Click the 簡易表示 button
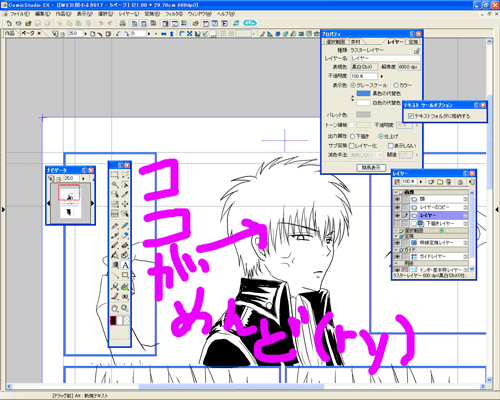 pyautogui.click(x=371, y=167)
